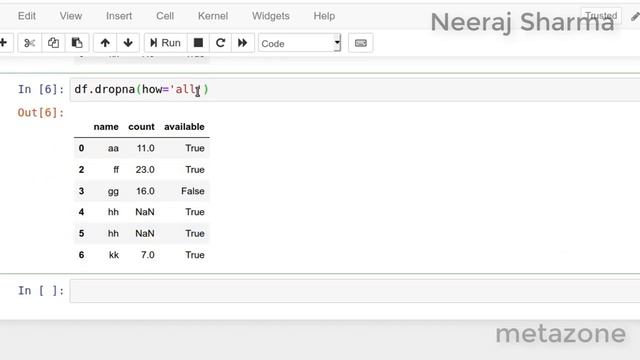
Task: Click the 'kk' name cell
Action: tap(114, 255)
